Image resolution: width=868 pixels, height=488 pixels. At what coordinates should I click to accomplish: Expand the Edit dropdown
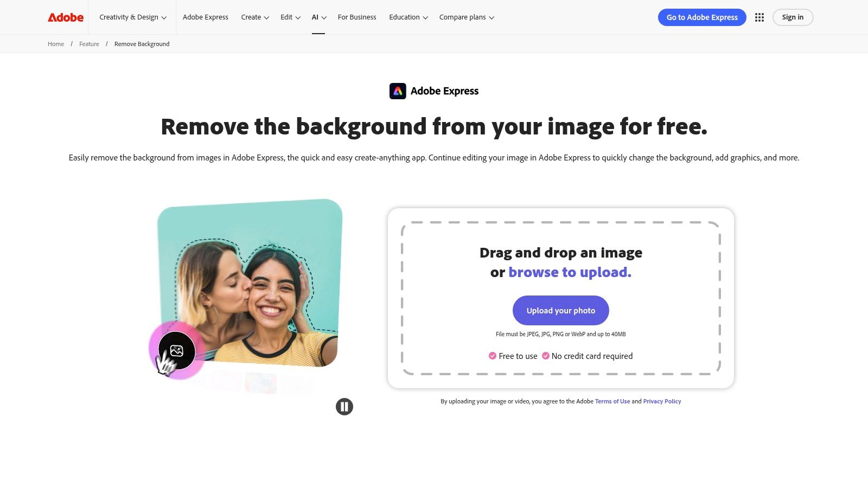click(x=290, y=17)
